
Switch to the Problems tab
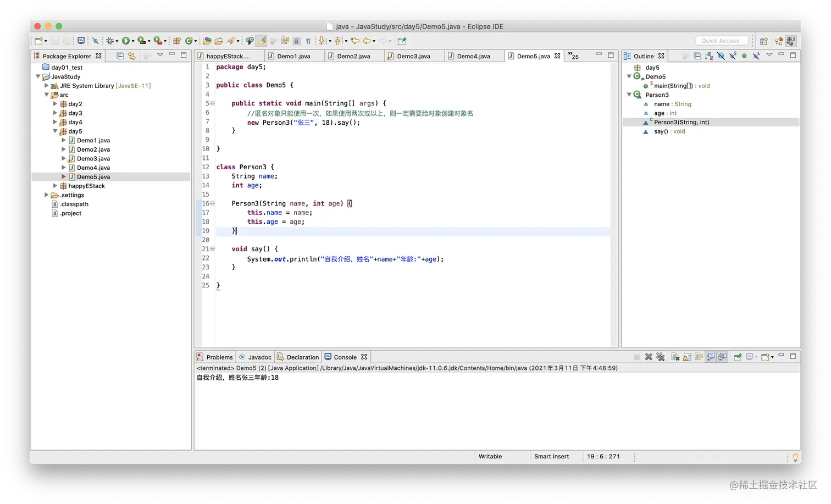click(x=215, y=357)
